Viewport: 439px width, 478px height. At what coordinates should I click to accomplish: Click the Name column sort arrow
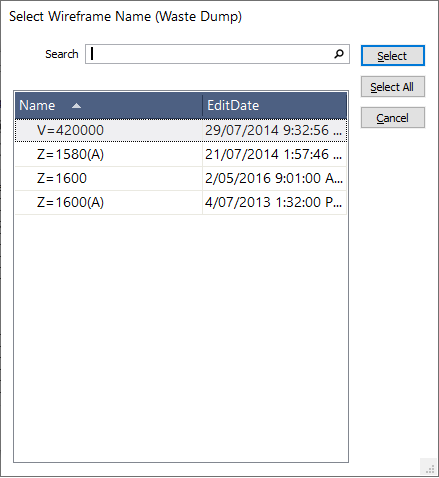[x=76, y=106]
